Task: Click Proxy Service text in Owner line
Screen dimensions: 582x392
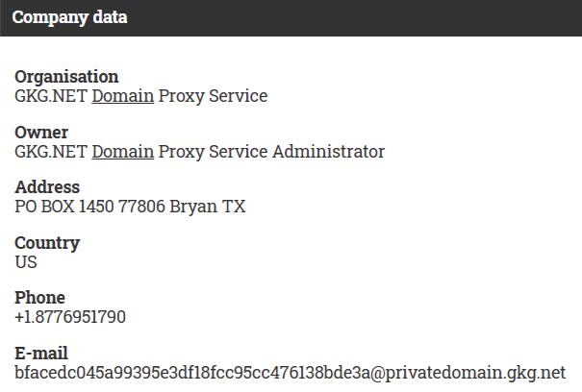Action: tap(213, 152)
